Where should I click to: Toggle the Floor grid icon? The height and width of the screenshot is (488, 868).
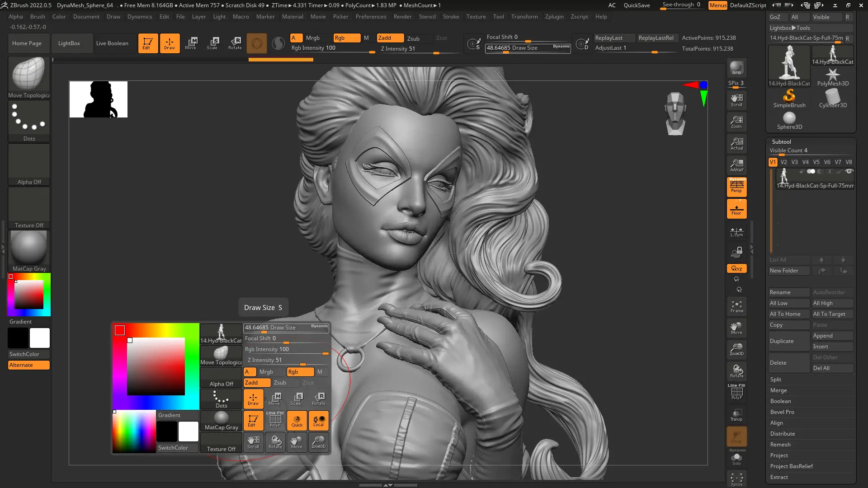[x=736, y=209]
